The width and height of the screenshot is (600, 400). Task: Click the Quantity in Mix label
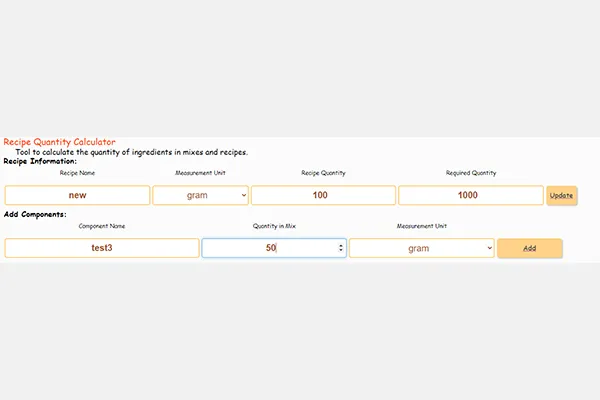coord(274,226)
